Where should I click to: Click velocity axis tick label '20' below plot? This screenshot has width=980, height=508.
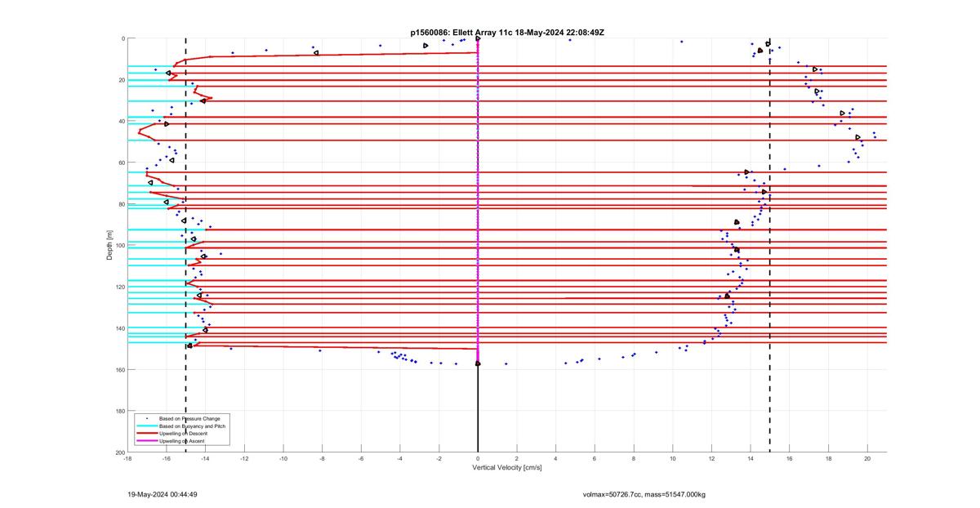click(x=867, y=458)
